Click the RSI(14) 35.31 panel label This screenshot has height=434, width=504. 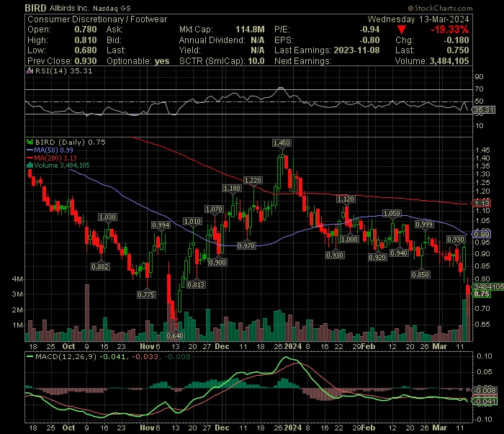tap(63, 71)
